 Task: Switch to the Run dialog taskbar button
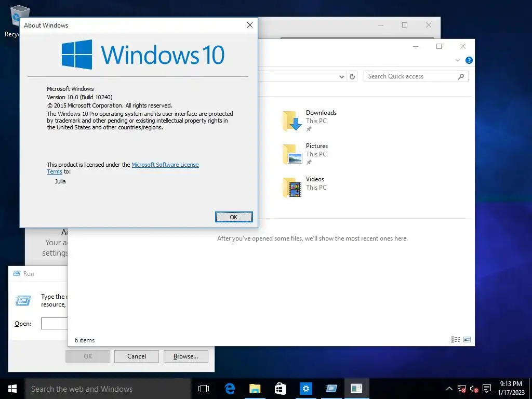pos(331,389)
